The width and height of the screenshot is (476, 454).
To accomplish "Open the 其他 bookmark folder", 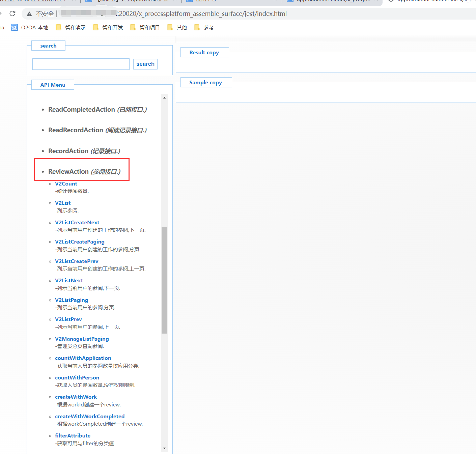I will point(177,28).
